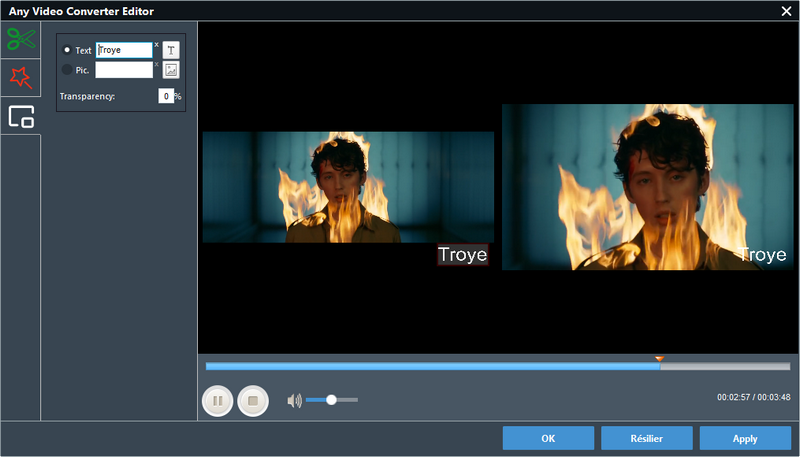
Task: Click the Résilier cancel button
Action: (646, 438)
